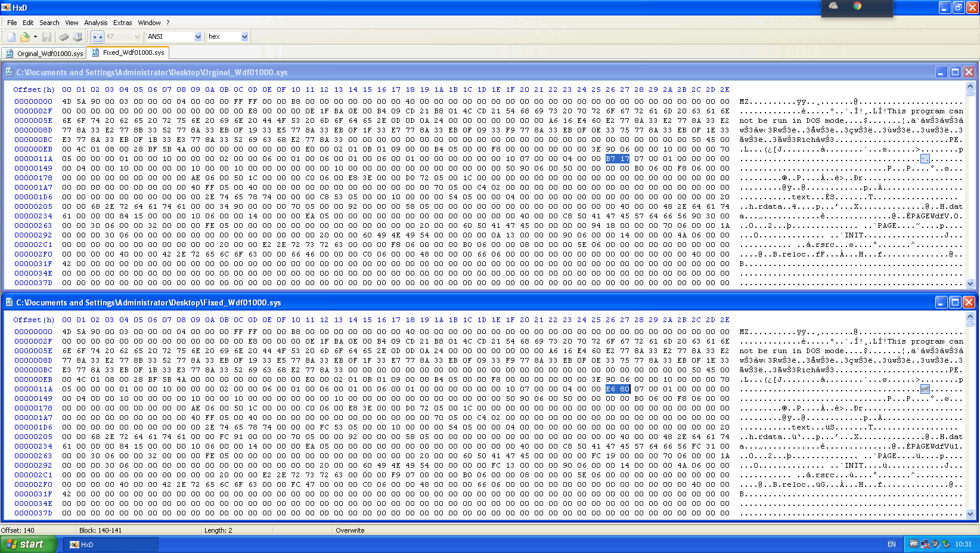Screen dimensions: 980x553
Task: Minimize the Orginal_Wdf01000.sys child window
Action: pos(941,72)
